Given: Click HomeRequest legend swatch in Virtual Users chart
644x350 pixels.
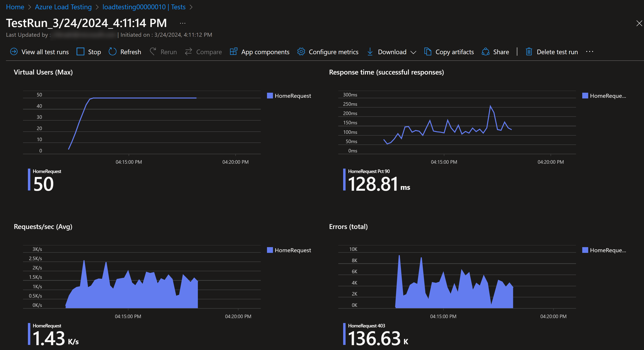Looking at the screenshot, I should (270, 96).
